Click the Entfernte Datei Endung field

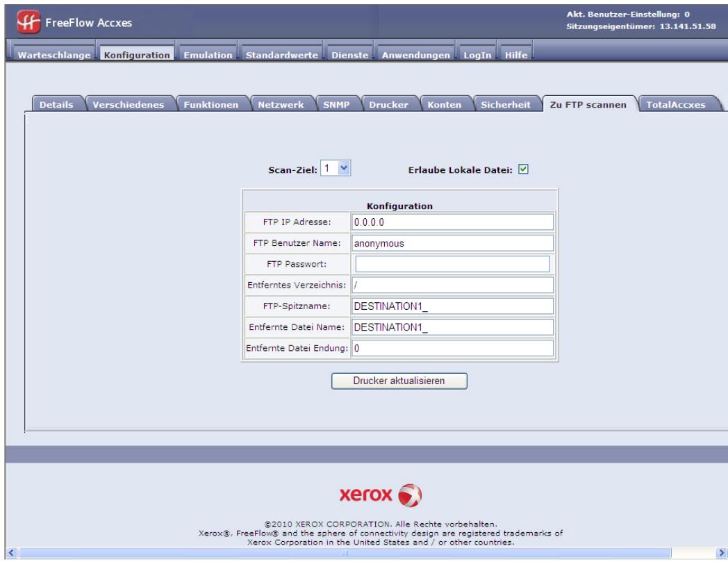pos(452,348)
